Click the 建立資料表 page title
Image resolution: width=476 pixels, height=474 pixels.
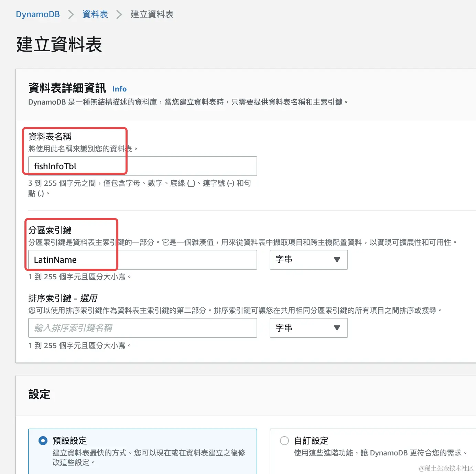[x=59, y=44]
